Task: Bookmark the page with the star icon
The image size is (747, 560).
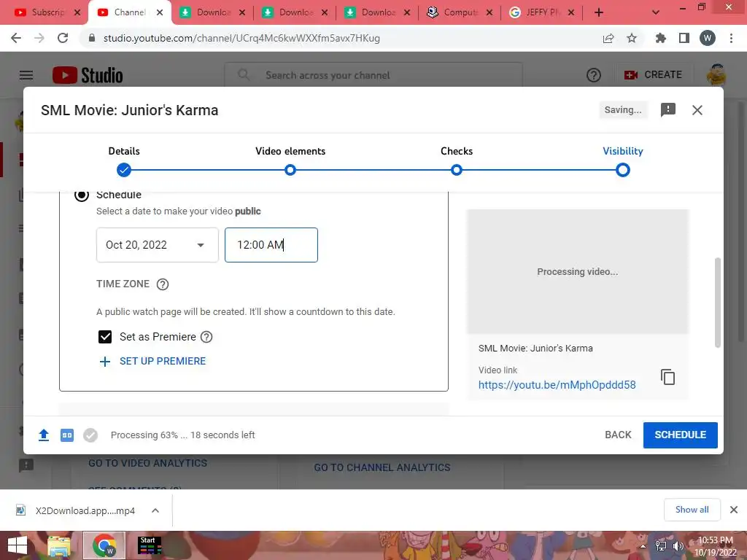Action: point(632,38)
